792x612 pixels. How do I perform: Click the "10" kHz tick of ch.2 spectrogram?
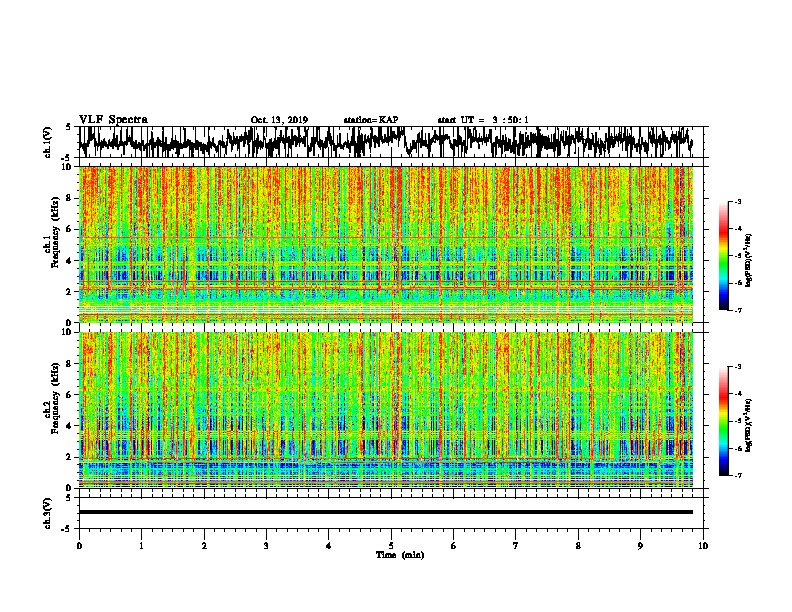point(68,332)
